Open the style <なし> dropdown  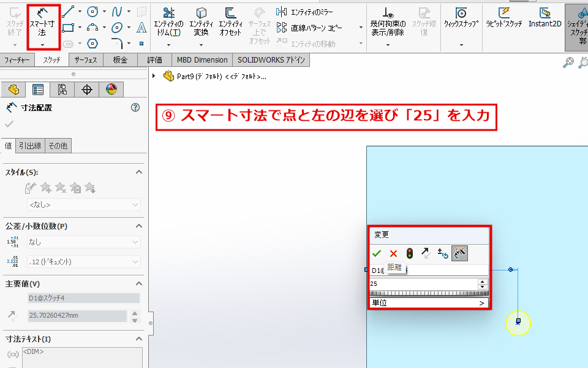point(84,205)
